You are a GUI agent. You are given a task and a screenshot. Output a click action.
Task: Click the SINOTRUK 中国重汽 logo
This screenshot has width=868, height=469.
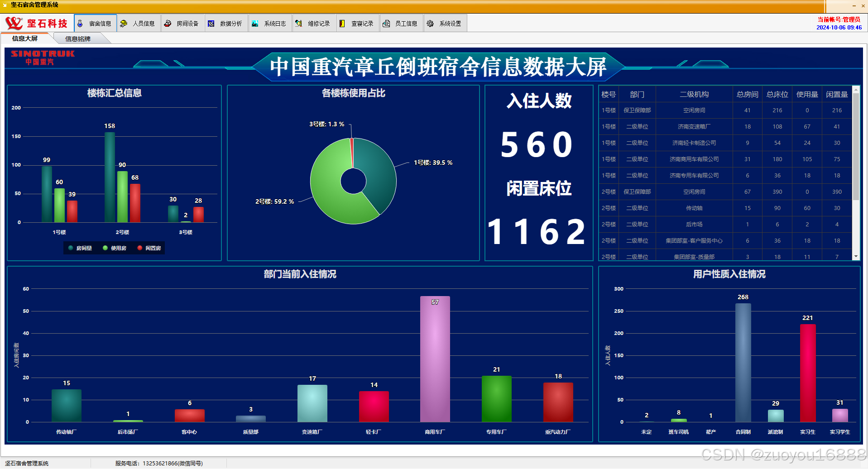coord(43,57)
